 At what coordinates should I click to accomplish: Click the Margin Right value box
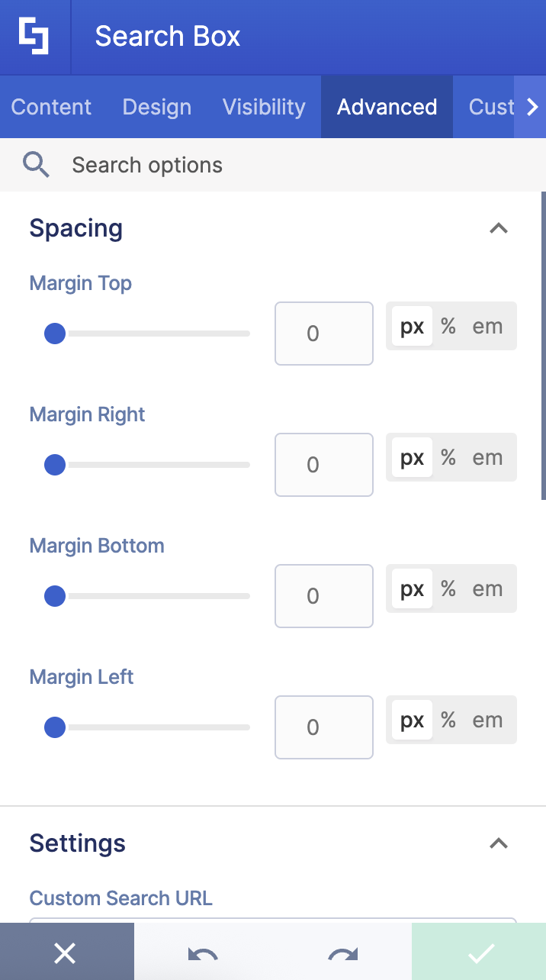coord(323,465)
